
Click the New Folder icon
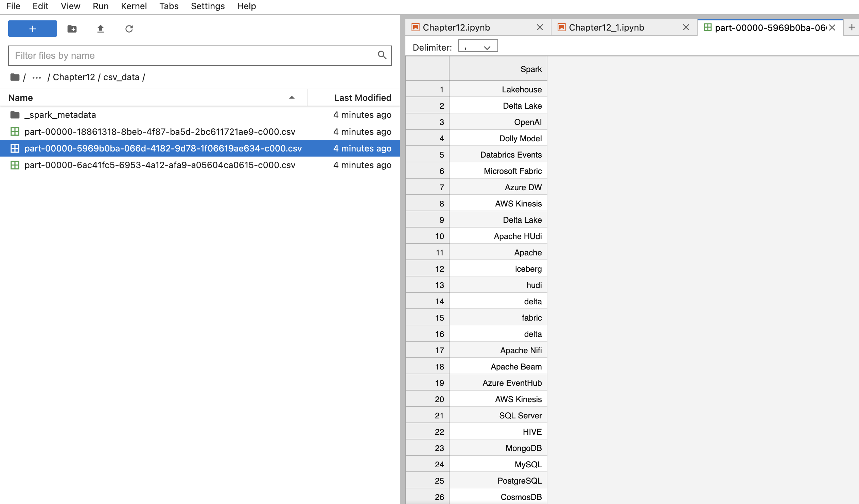coord(72,29)
